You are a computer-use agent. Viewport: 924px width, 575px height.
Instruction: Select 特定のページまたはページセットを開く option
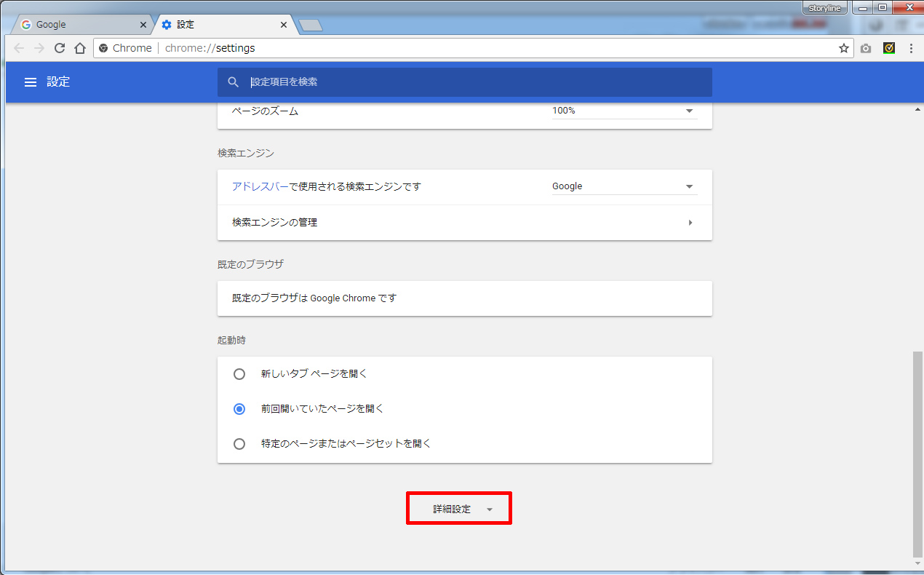[x=239, y=443]
